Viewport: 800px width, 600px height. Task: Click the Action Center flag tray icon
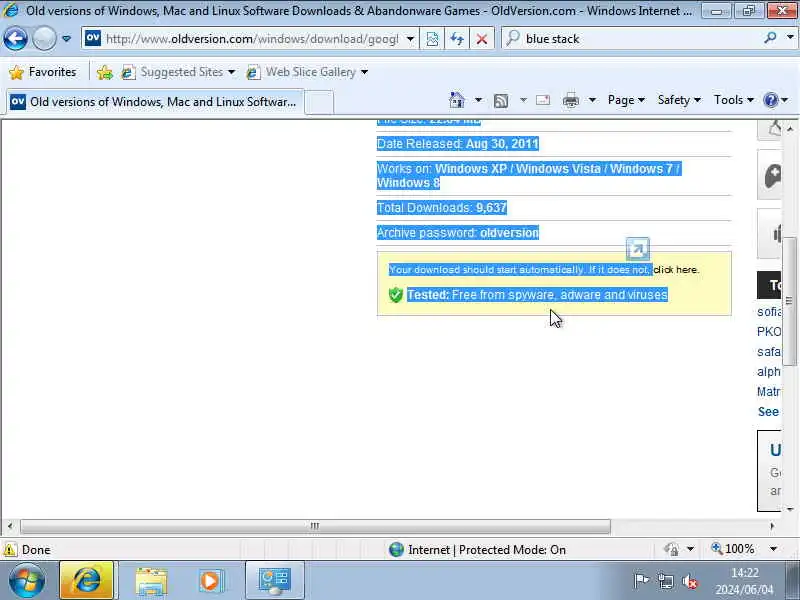pyautogui.click(x=641, y=581)
